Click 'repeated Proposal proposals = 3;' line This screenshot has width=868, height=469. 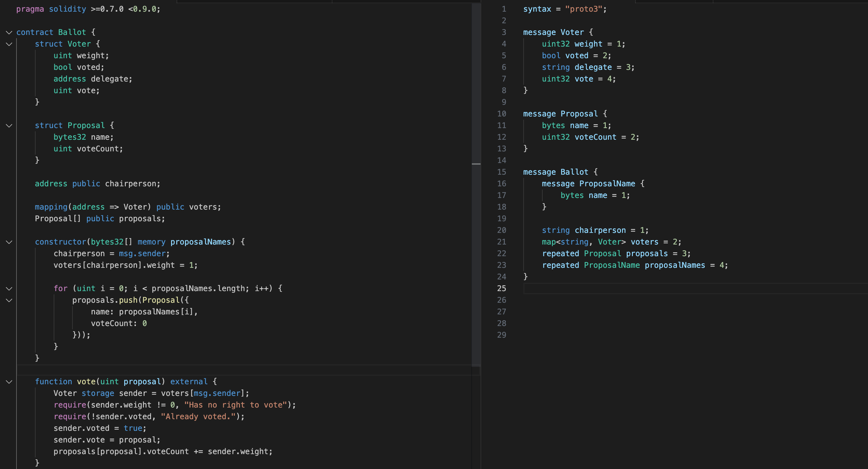616,254
